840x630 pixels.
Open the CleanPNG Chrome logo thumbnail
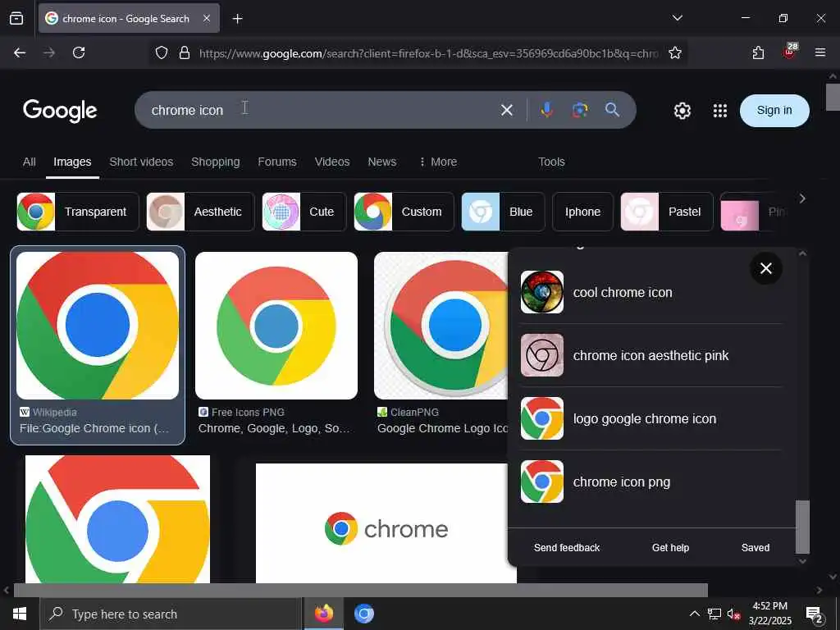(441, 325)
